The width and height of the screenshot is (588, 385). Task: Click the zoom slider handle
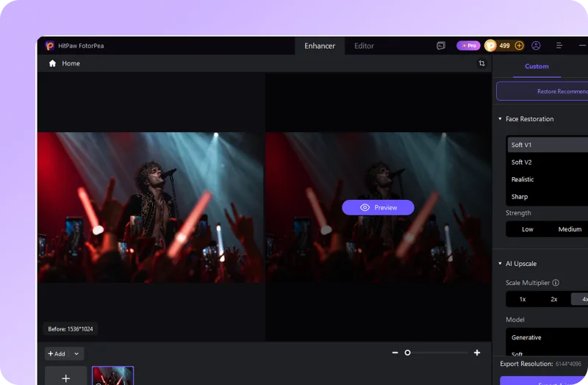coord(408,353)
